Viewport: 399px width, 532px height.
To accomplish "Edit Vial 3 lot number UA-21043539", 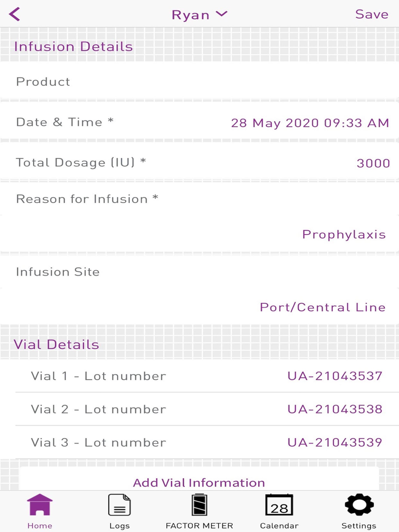I will (x=335, y=442).
